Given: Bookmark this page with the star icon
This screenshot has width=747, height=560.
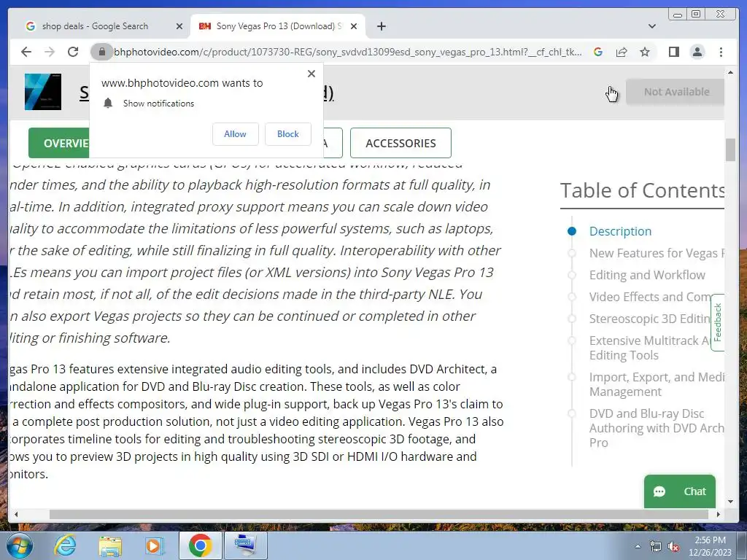Looking at the screenshot, I should 645,52.
